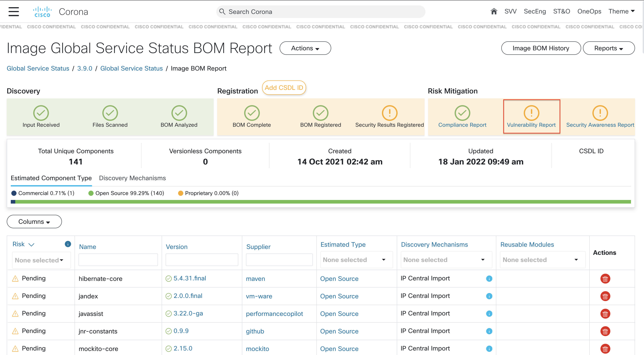The height and width of the screenshot is (355, 644).
Task: Open the hamburger navigation menu
Action: click(x=13, y=11)
